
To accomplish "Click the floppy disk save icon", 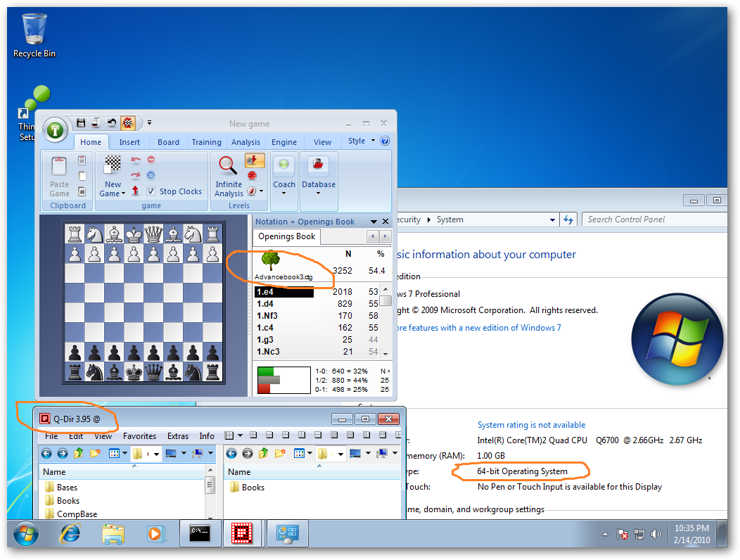I will point(81,123).
